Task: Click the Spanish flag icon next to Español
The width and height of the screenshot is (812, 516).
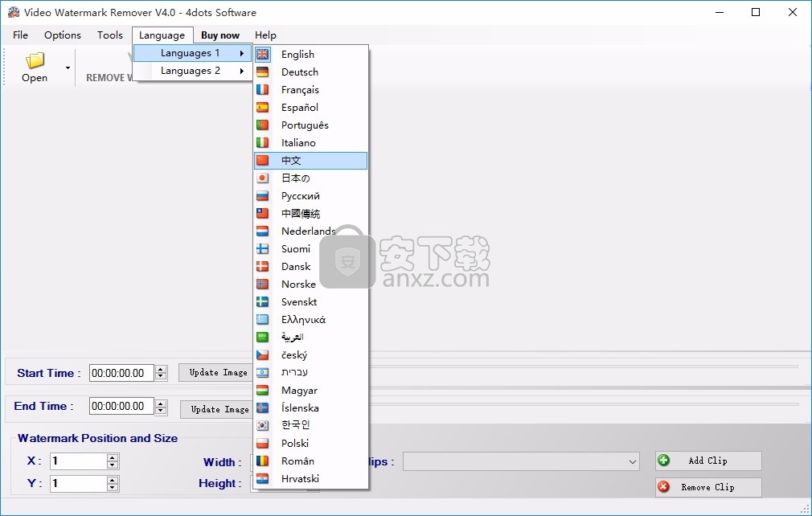Action: 263,107
